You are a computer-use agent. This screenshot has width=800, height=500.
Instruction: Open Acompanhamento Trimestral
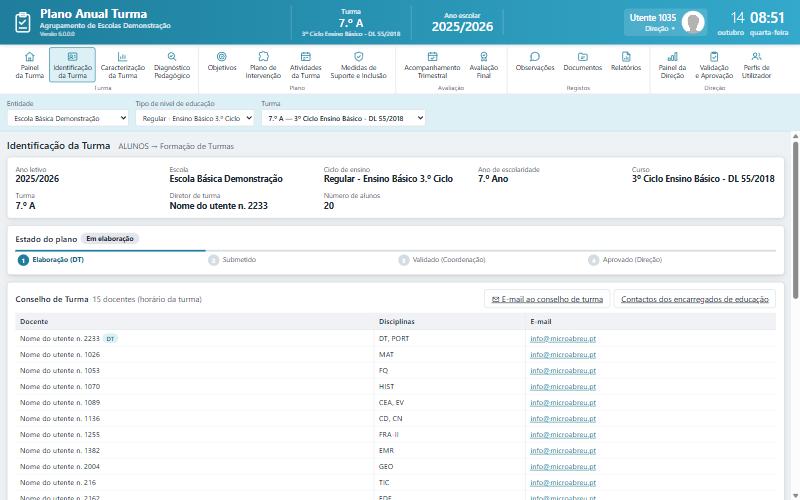pyautogui.click(x=432, y=65)
